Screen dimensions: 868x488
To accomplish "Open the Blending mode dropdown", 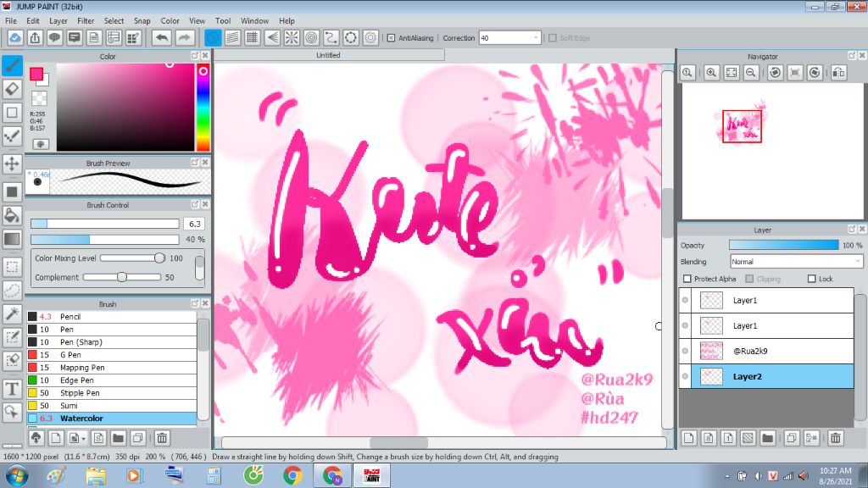I will click(x=858, y=262).
